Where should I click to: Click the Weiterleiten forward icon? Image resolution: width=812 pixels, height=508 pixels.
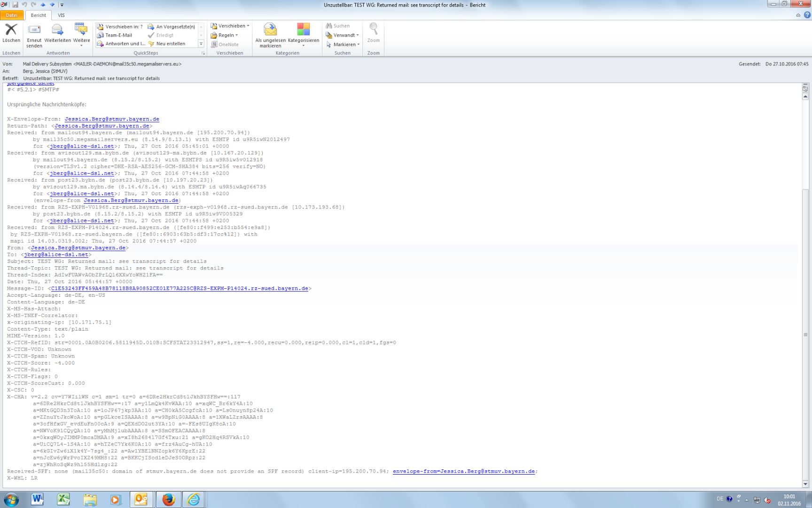pos(57,33)
